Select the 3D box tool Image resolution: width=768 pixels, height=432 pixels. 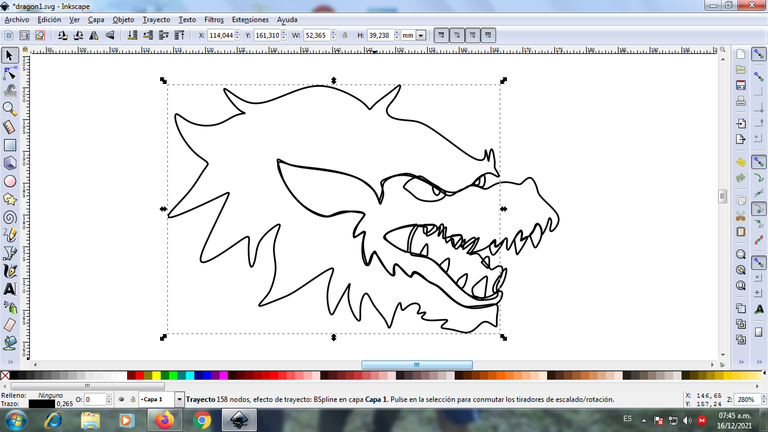(x=10, y=163)
